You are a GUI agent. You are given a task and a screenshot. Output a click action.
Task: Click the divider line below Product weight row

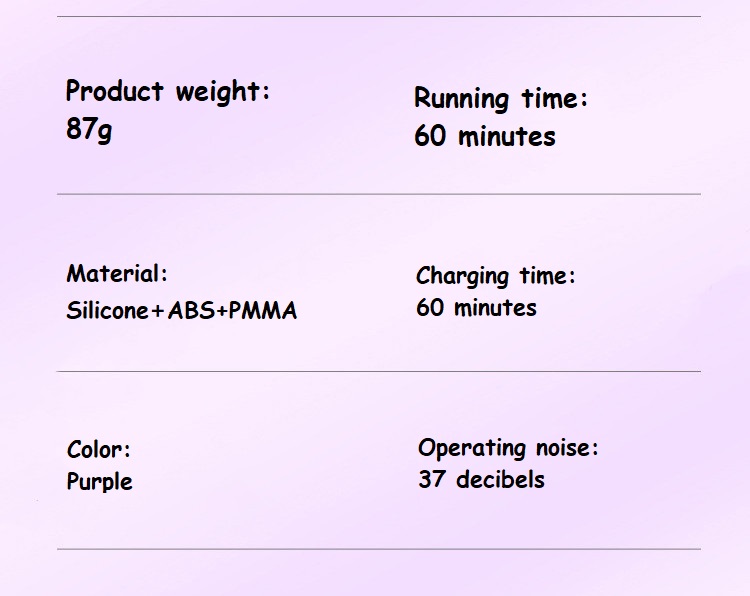coord(379,194)
